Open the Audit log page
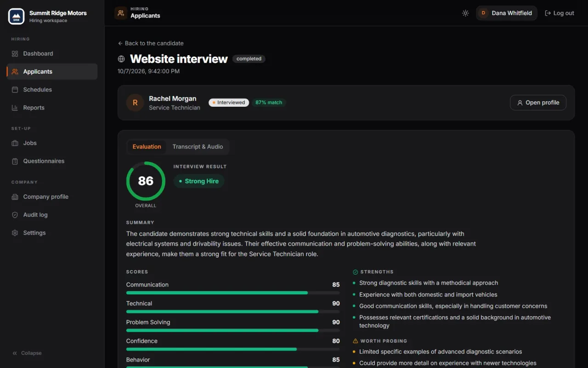The height and width of the screenshot is (368, 588). click(52, 215)
